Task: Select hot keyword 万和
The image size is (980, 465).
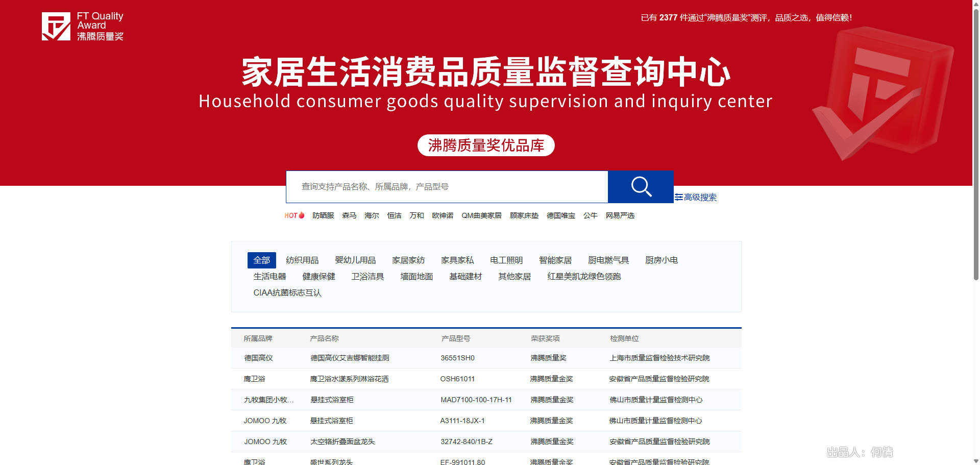Action: click(x=416, y=215)
